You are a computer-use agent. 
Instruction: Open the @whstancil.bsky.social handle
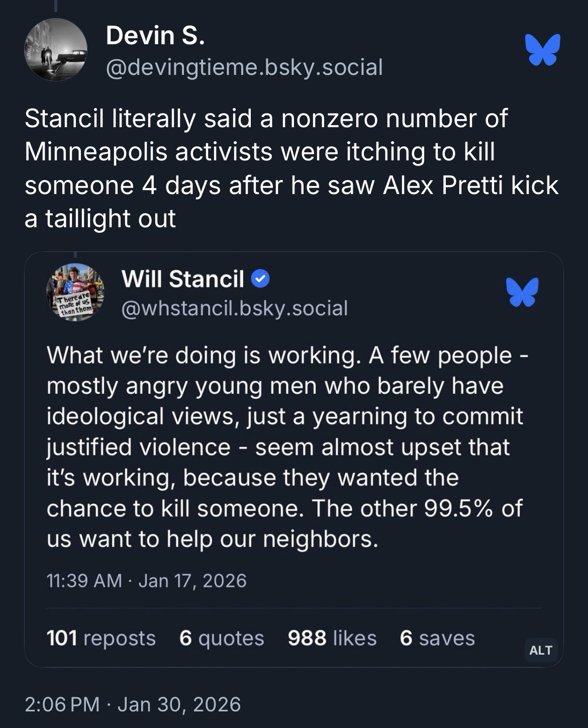(234, 308)
